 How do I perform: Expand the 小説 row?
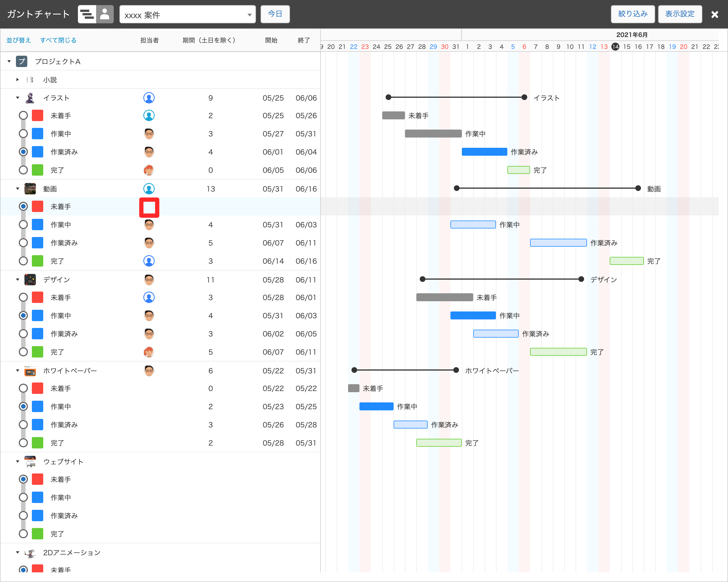pos(18,80)
